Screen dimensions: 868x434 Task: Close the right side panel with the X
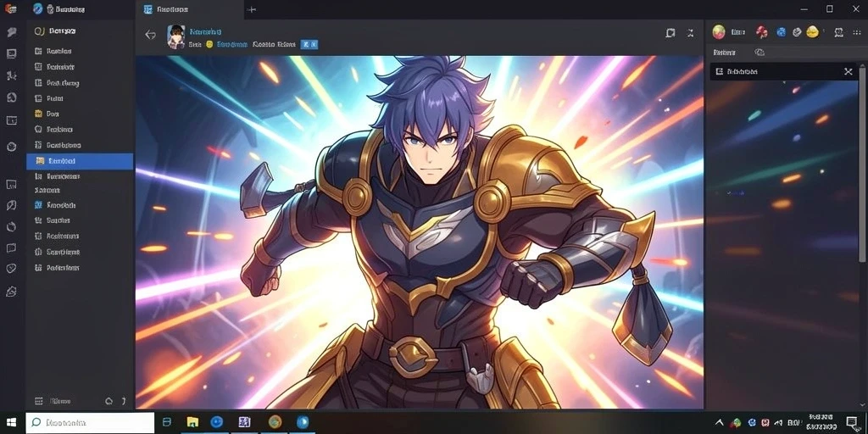coord(848,71)
